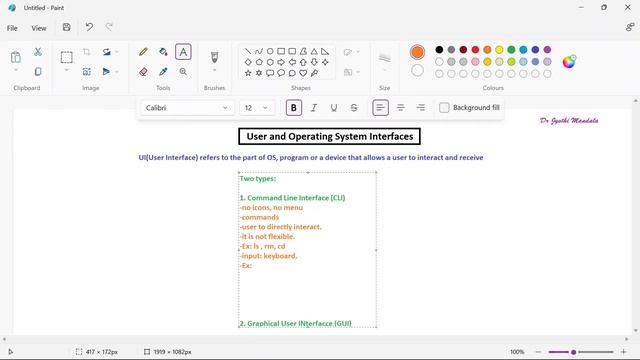This screenshot has width=640, height=360.
Task: Toggle Bold formatting
Action: coord(293,108)
